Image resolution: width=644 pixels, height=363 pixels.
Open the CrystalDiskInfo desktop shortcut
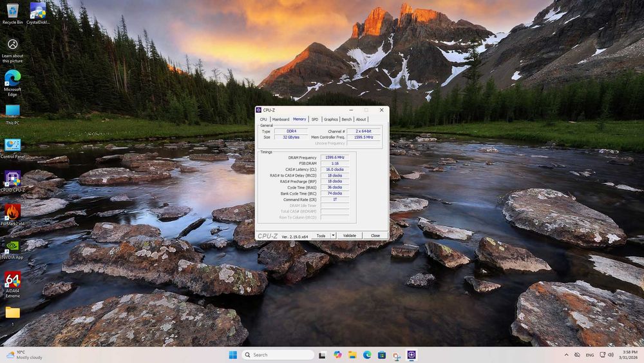pyautogui.click(x=38, y=14)
